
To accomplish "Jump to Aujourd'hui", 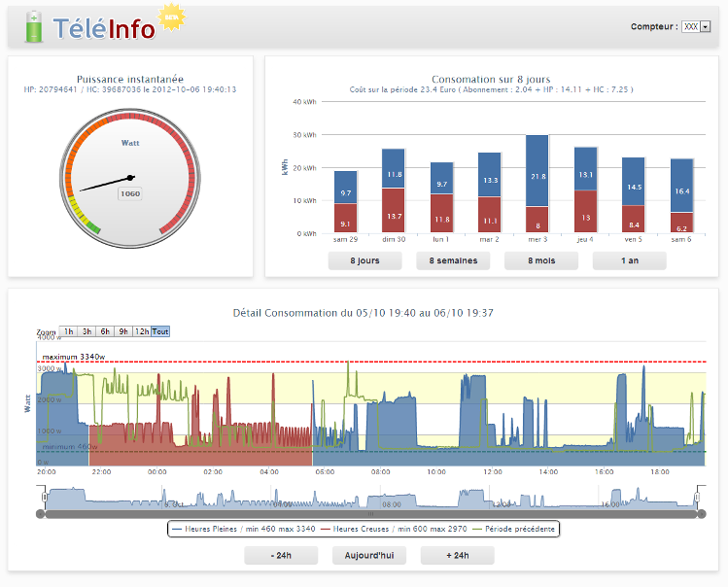I will click(368, 556).
